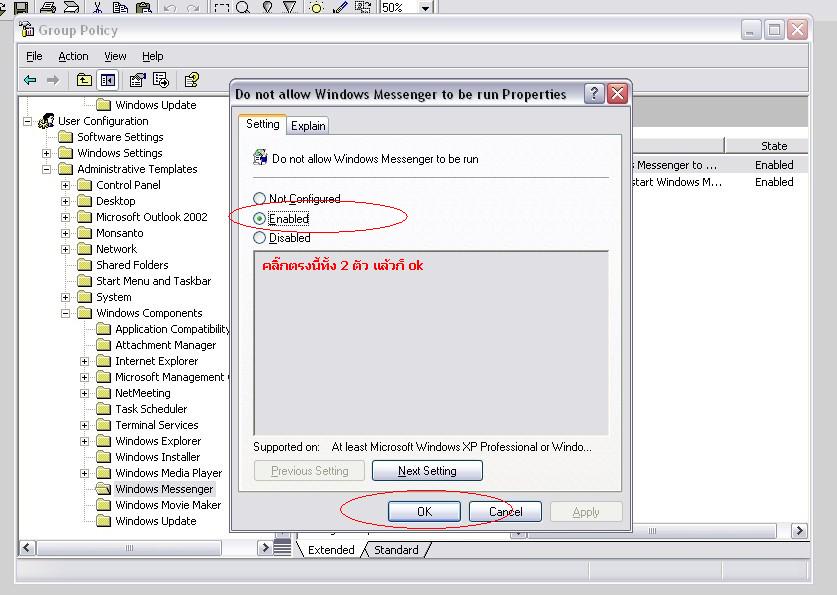Expand the Windows Media Player node
This screenshot has width=837, height=595.
84,473
